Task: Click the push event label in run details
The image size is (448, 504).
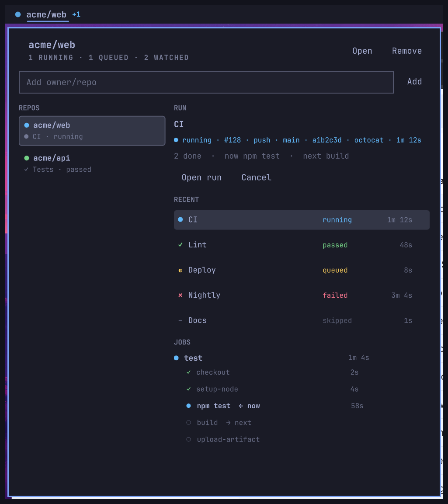Action: point(262,140)
